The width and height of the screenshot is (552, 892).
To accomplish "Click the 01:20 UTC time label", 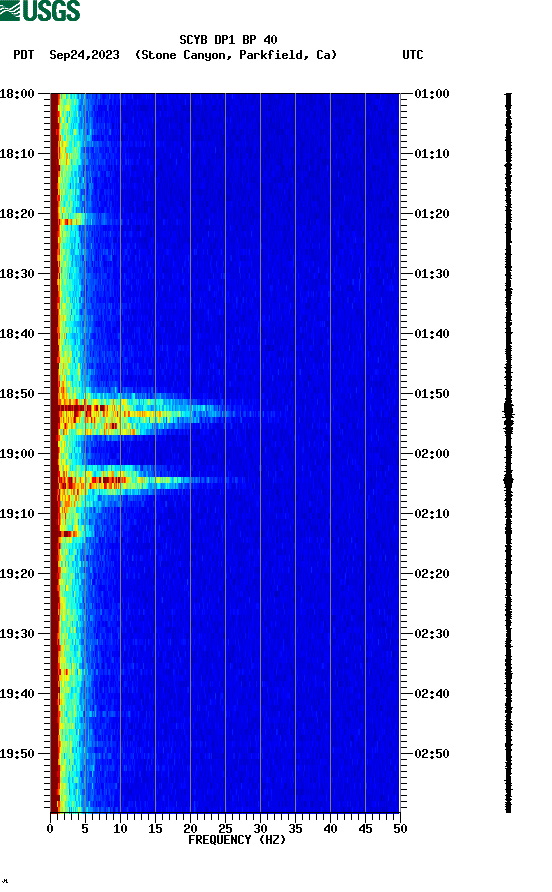I will (432, 214).
